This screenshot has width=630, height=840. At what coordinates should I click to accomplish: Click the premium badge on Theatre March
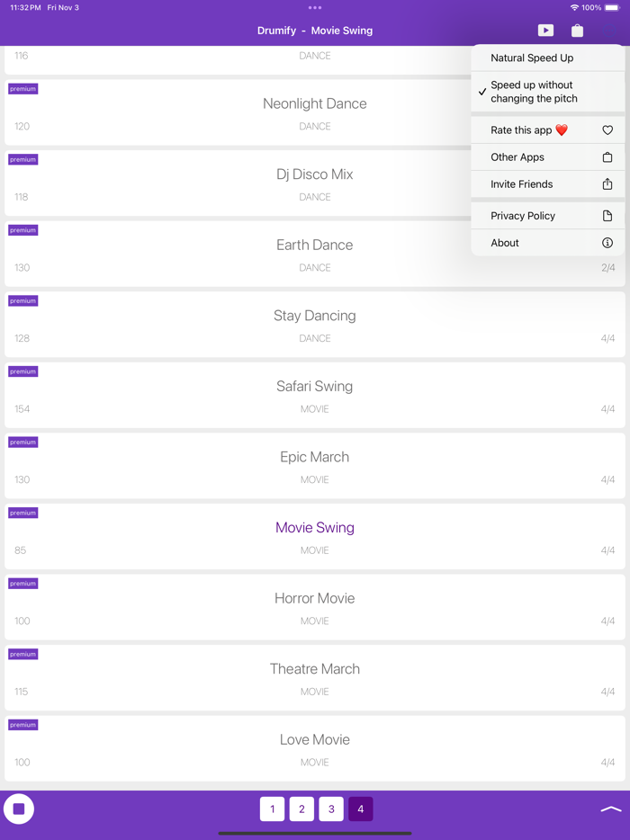point(23,655)
